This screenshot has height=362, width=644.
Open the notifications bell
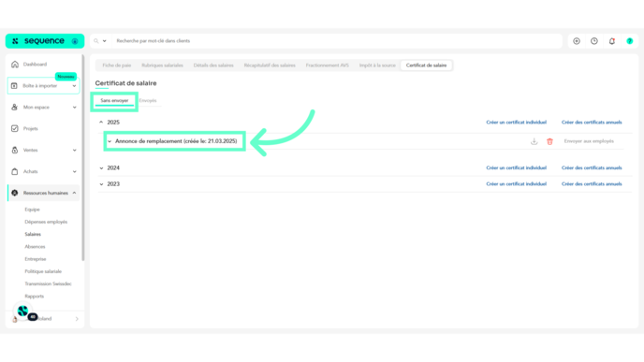tap(612, 41)
